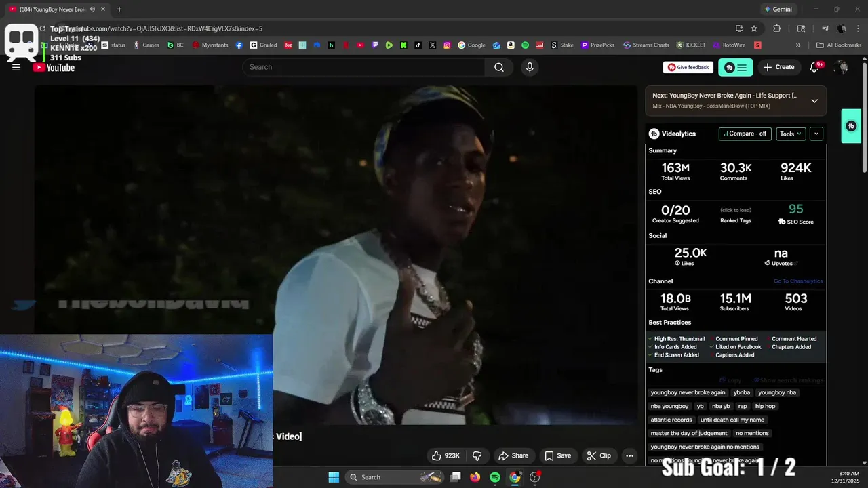Click the 95 SEO Score value
The image size is (868, 488).
pyautogui.click(x=796, y=209)
